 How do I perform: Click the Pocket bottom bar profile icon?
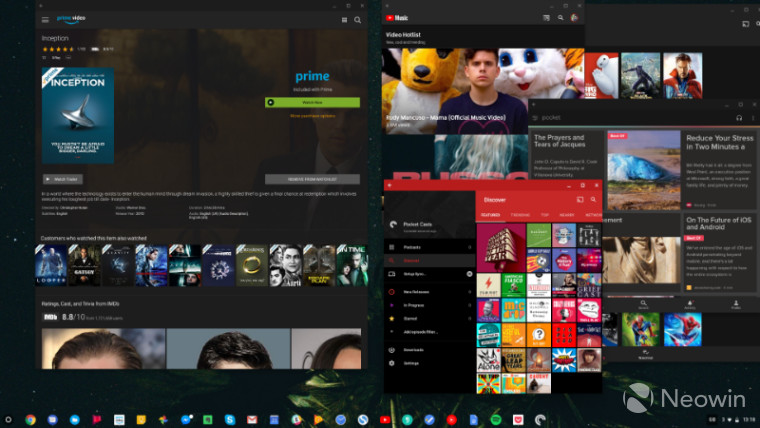click(x=736, y=304)
